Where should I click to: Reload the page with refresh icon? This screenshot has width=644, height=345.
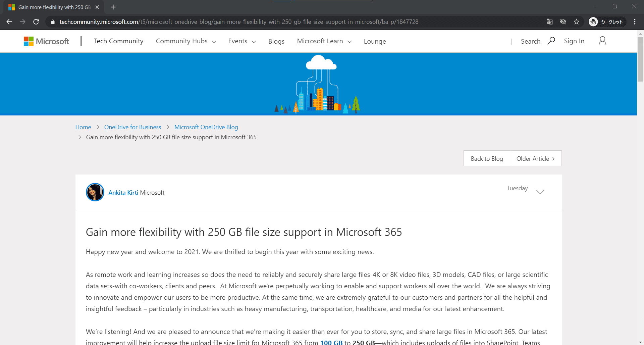36,22
